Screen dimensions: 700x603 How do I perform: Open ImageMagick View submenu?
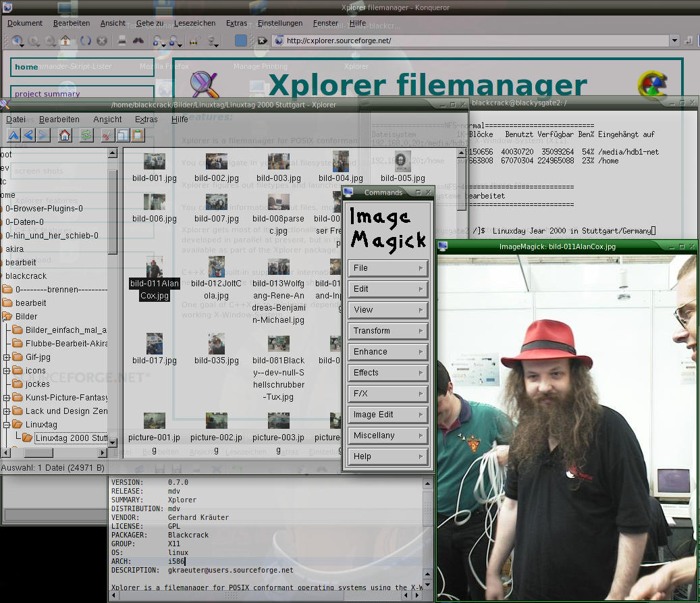pyautogui.click(x=387, y=310)
